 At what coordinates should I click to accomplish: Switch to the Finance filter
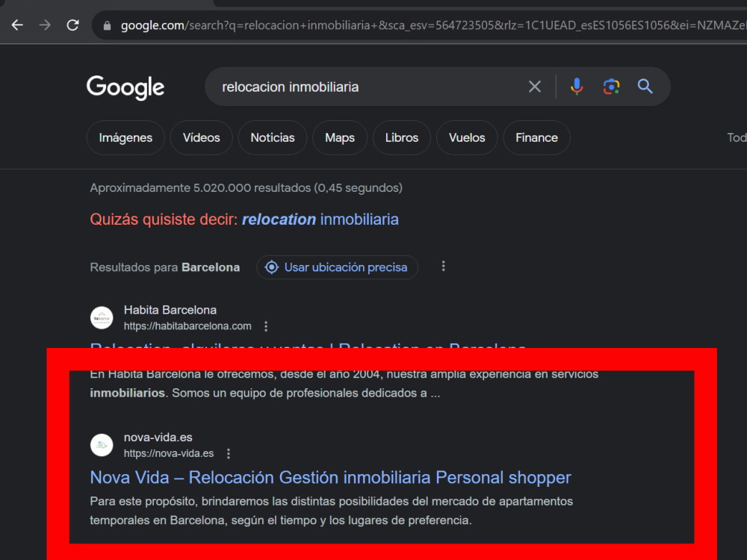click(536, 137)
